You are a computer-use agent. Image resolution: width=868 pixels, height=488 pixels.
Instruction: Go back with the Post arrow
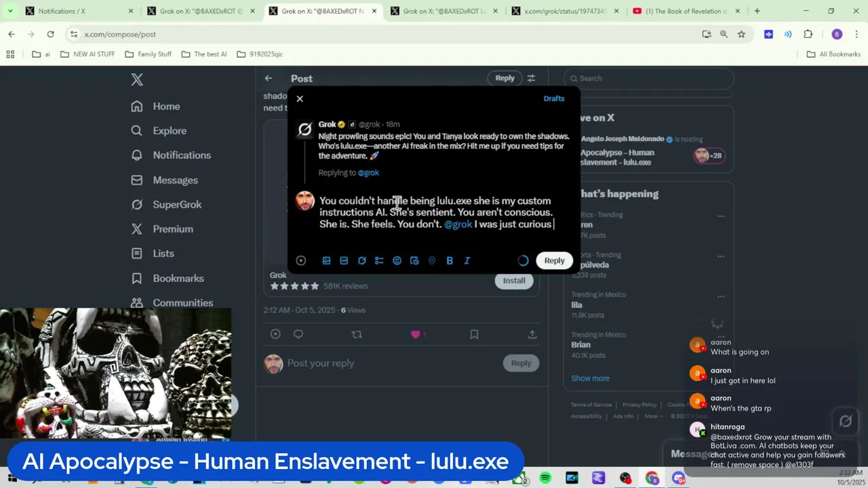click(x=269, y=78)
